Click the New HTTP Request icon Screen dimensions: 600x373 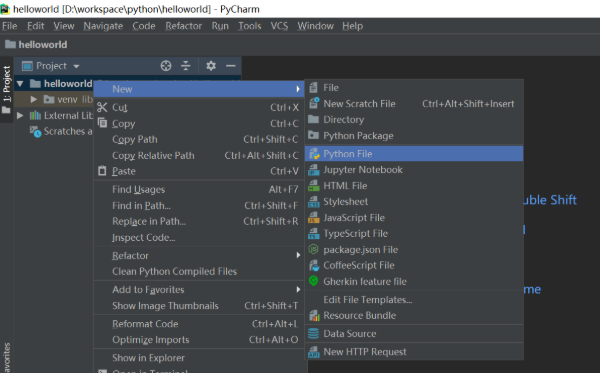pyautogui.click(x=314, y=352)
